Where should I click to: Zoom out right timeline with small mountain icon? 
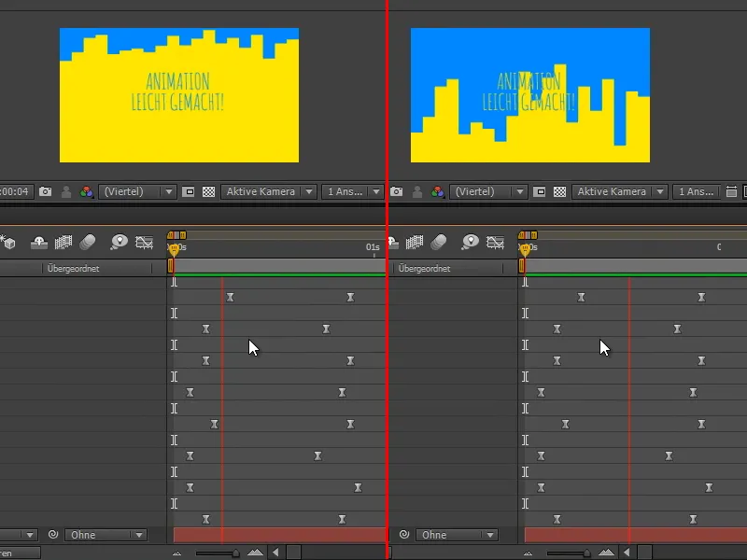click(x=528, y=553)
